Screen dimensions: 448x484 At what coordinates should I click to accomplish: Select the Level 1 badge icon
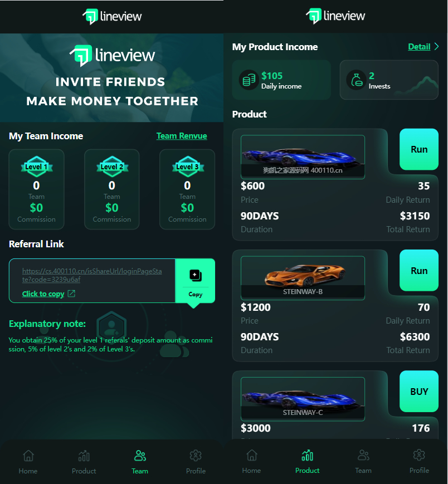(36, 167)
